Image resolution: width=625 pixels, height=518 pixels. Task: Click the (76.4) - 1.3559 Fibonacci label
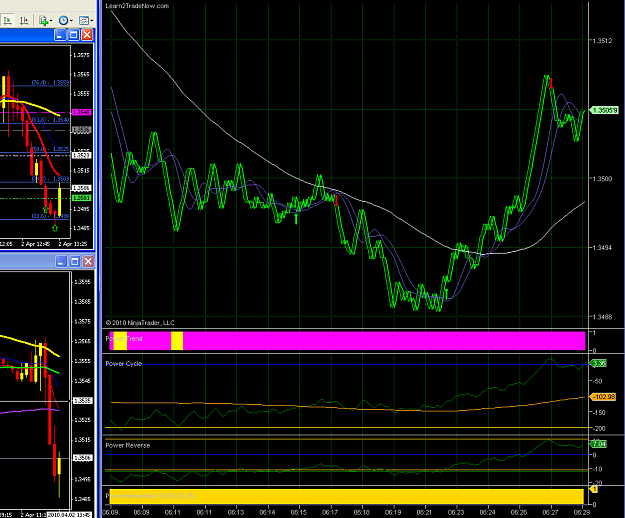click(51, 82)
